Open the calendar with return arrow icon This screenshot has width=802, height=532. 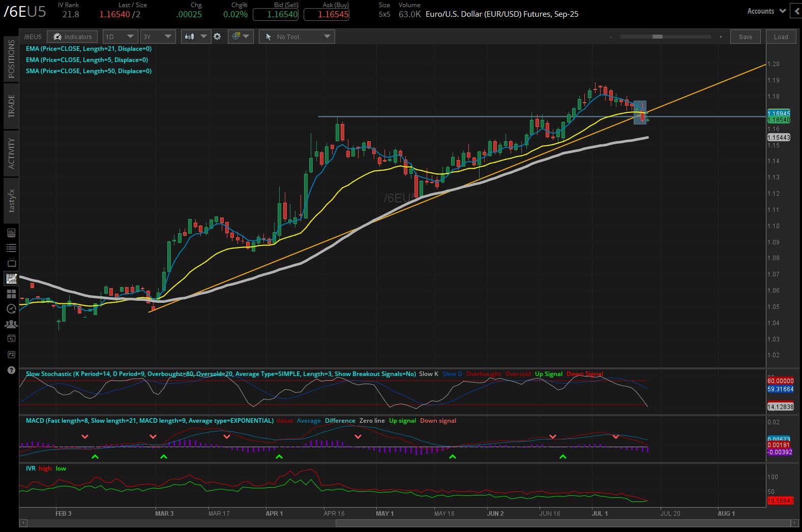tap(11, 339)
